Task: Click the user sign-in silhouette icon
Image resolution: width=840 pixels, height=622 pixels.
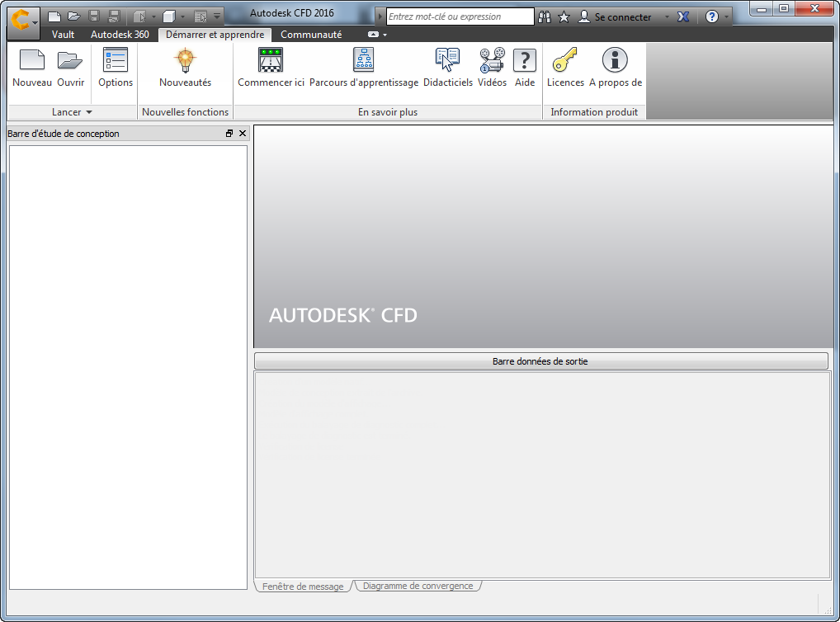Action: [x=584, y=17]
